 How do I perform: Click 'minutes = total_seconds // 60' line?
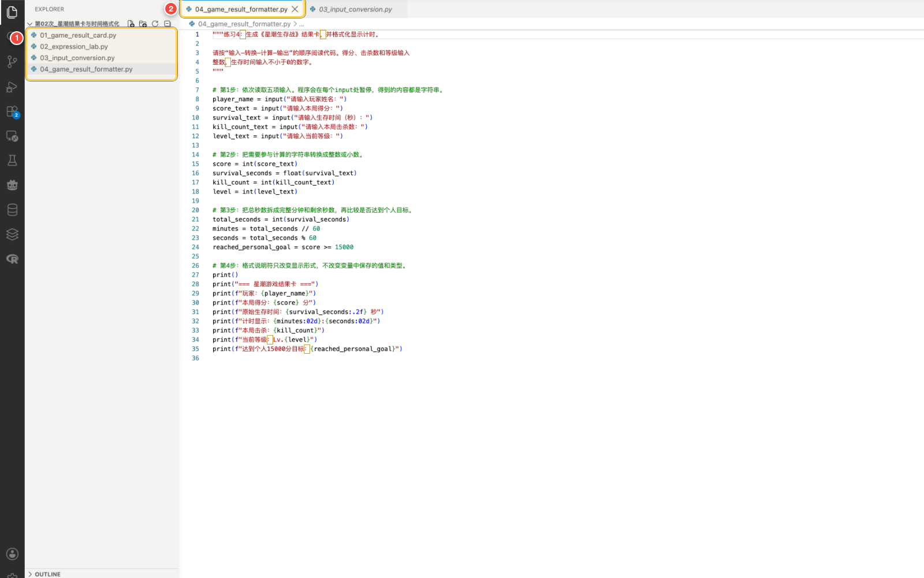266,229
